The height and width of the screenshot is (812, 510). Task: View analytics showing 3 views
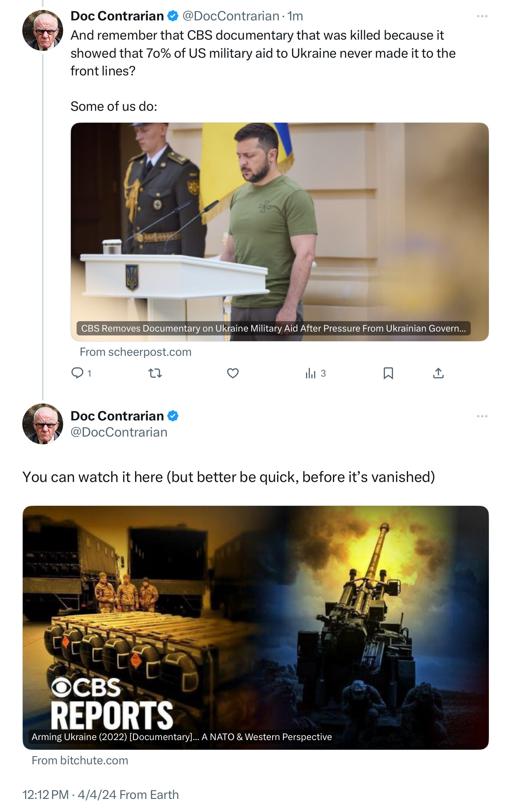pyautogui.click(x=316, y=373)
